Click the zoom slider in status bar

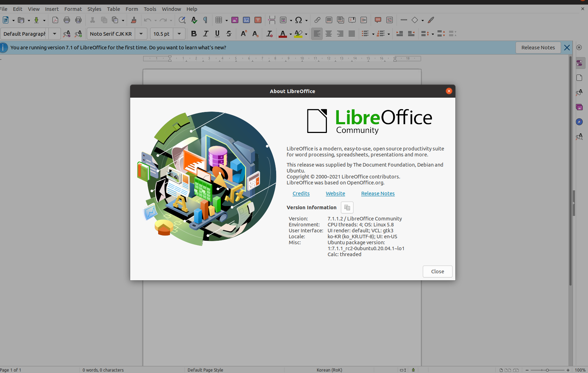pos(547,370)
